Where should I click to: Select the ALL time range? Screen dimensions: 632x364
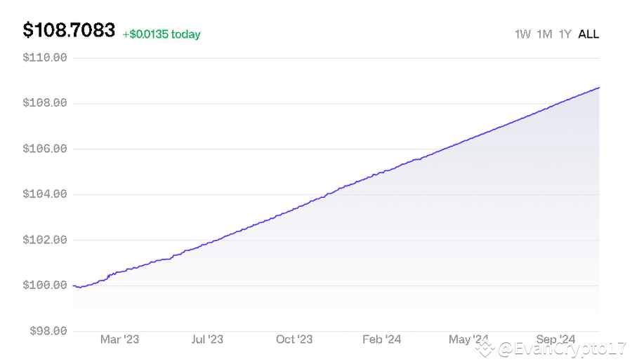tap(588, 34)
